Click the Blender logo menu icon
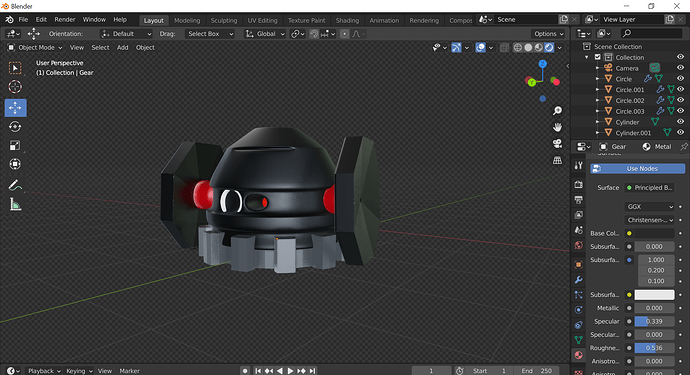Image resolution: width=690 pixels, height=375 pixels. [9, 20]
